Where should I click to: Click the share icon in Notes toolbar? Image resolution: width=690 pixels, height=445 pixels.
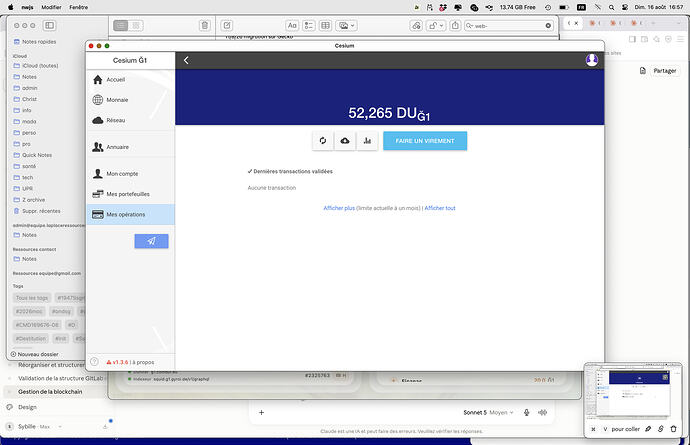(x=455, y=26)
